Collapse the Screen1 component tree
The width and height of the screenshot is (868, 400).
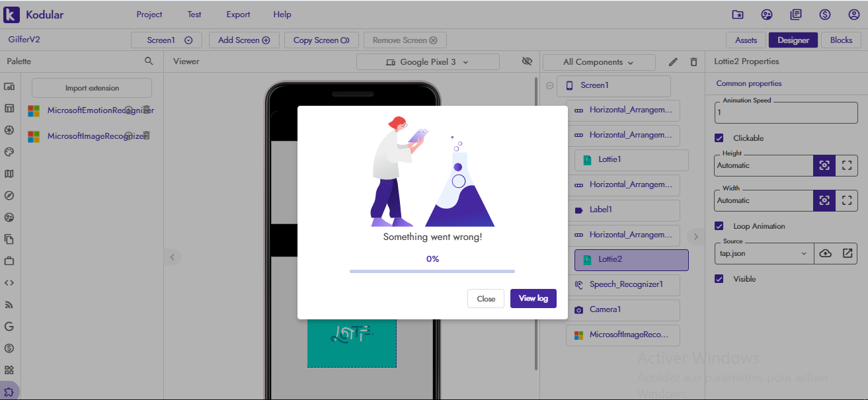(x=550, y=85)
